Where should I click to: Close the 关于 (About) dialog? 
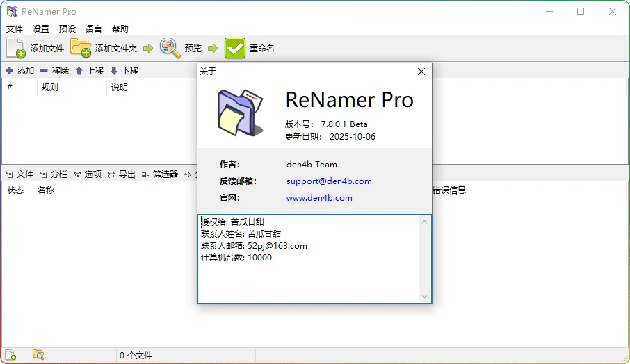tap(421, 72)
